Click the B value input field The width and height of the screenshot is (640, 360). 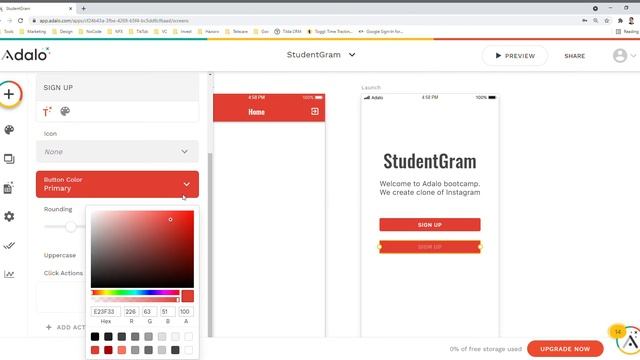[168, 311]
